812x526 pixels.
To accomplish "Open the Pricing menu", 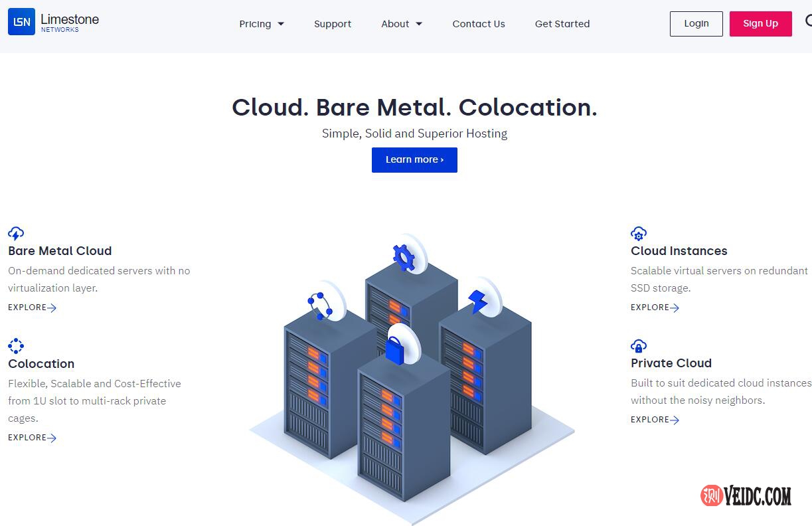I will [x=262, y=24].
